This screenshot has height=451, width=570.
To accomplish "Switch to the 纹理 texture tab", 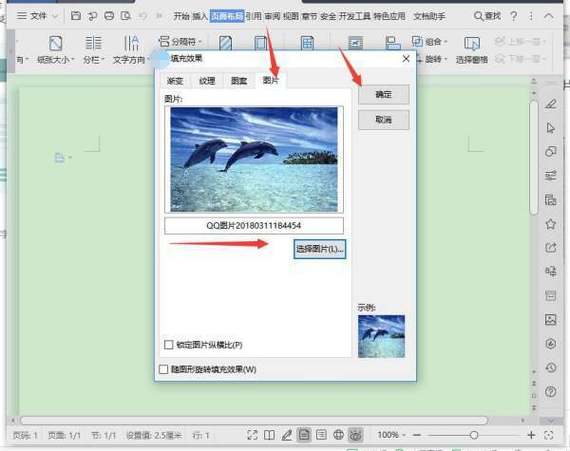I will (x=207, y=81).
